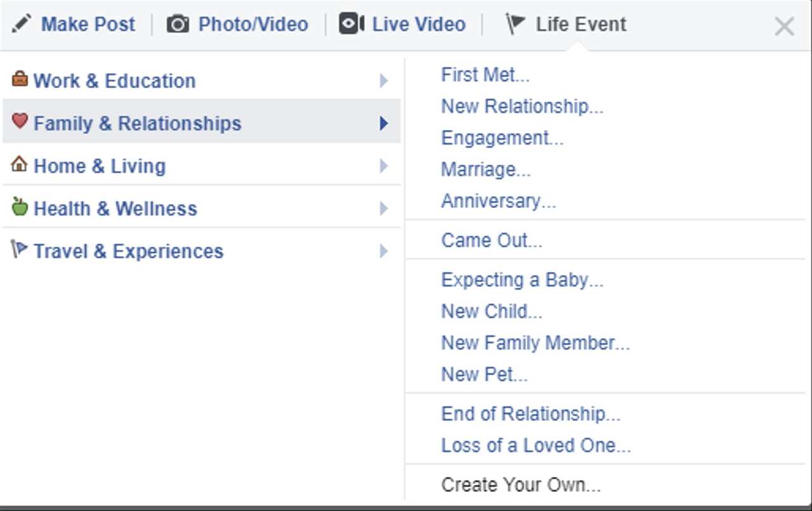Select the Engagement life event

pos(502,138)
